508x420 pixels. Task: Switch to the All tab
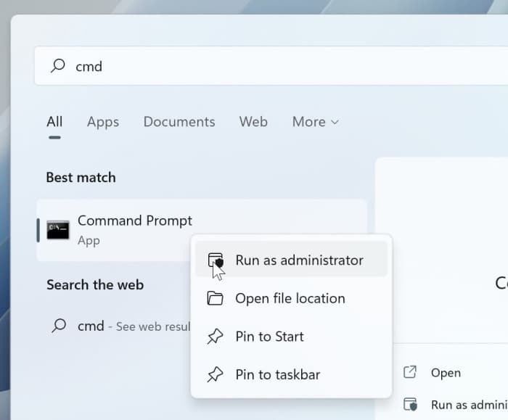(x=54, y=122)
